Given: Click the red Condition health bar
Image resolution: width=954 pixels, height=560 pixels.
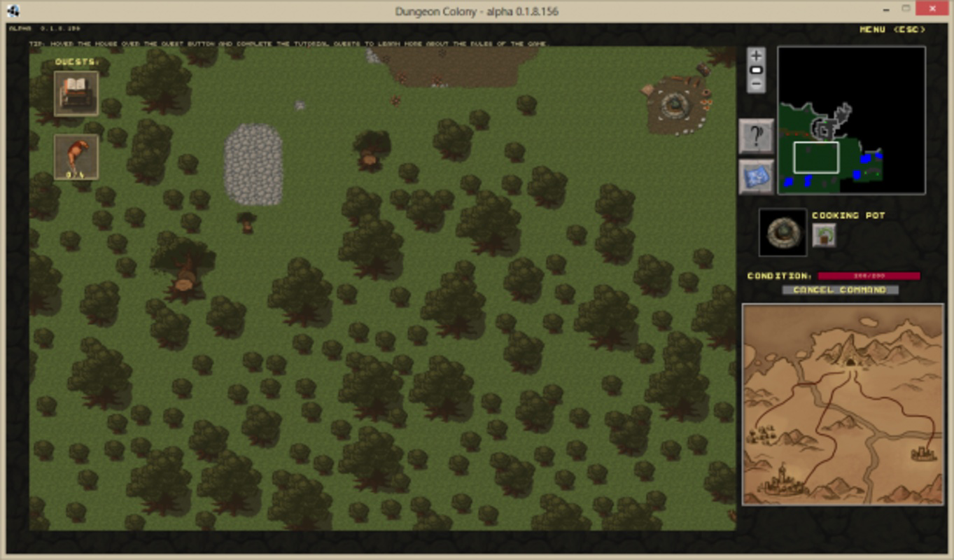Looking at the screenshot, I should [x=869, y=276].
